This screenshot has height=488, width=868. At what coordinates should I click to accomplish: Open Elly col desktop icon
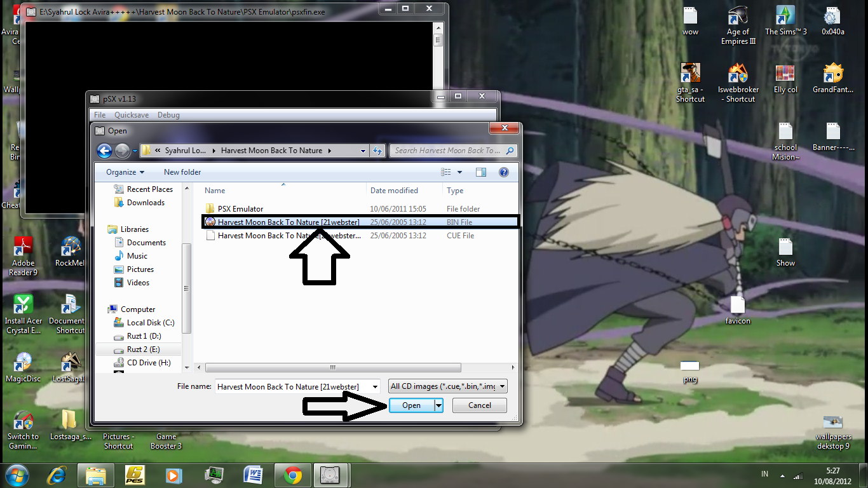(785, 78)
